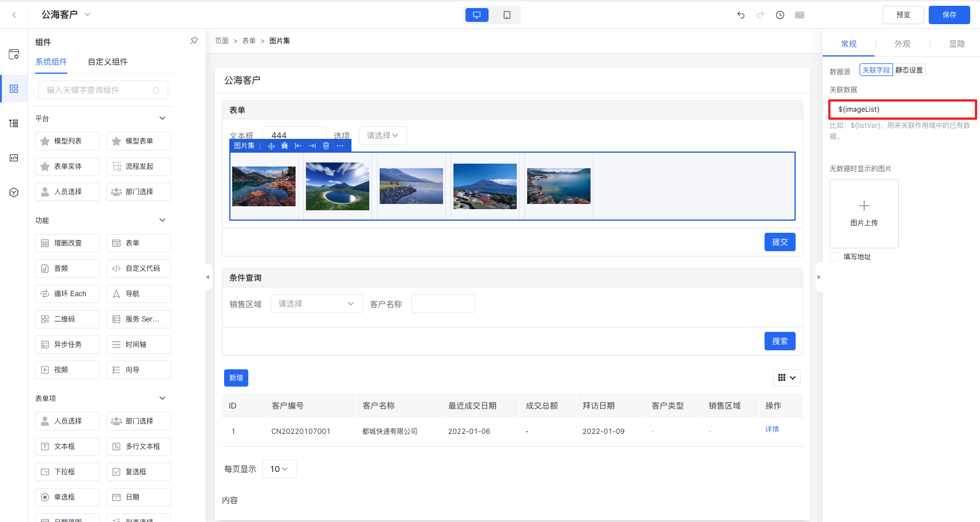This screenshot has height=522, width=980.
Task: Select the 模型列表 component
Action: pos(67,141)
